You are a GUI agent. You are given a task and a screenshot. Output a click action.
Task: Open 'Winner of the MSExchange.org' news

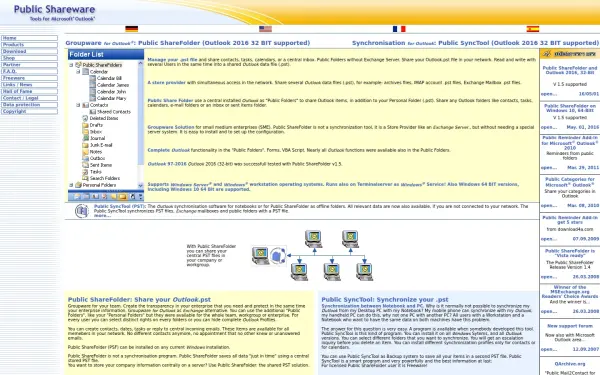click(570, 292)
